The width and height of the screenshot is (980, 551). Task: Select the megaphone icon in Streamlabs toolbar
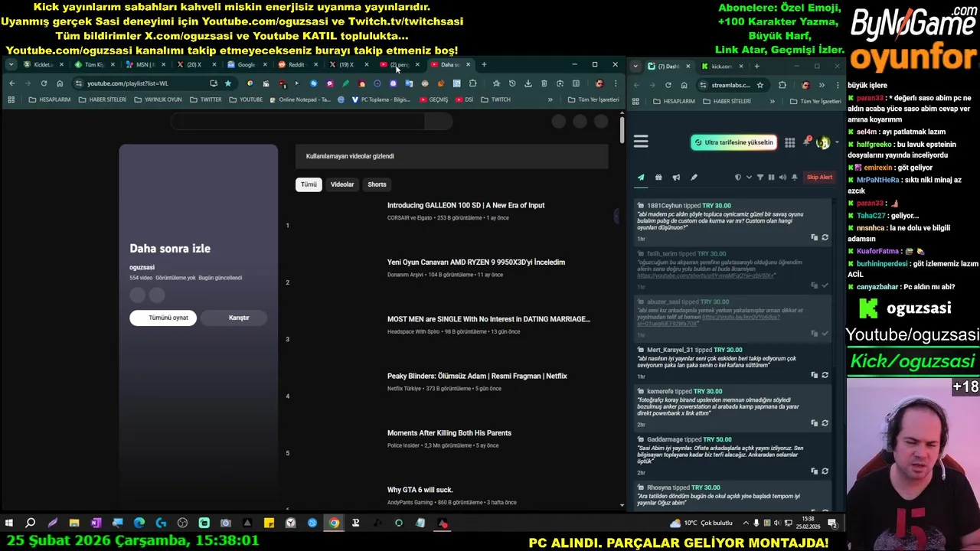(x=676, y=178)
